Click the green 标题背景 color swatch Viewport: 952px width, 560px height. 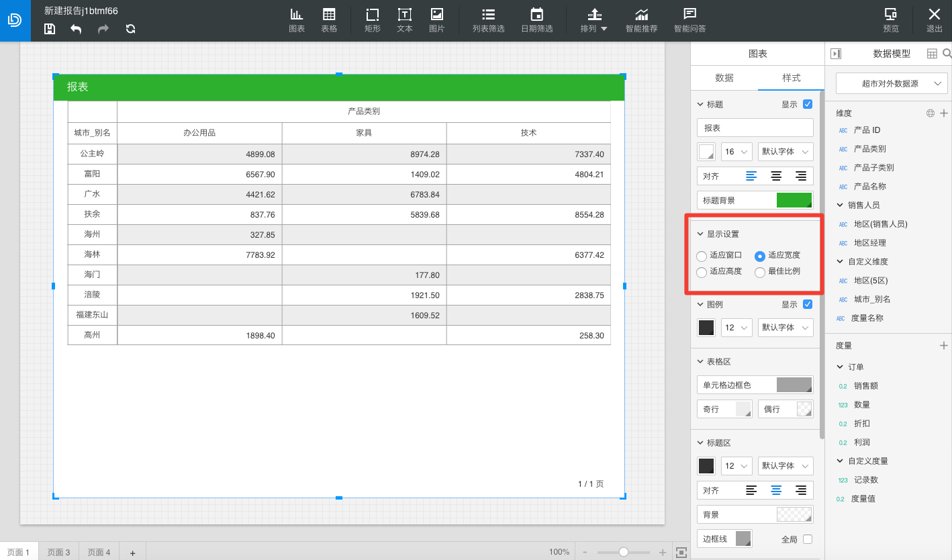(794, 200)
